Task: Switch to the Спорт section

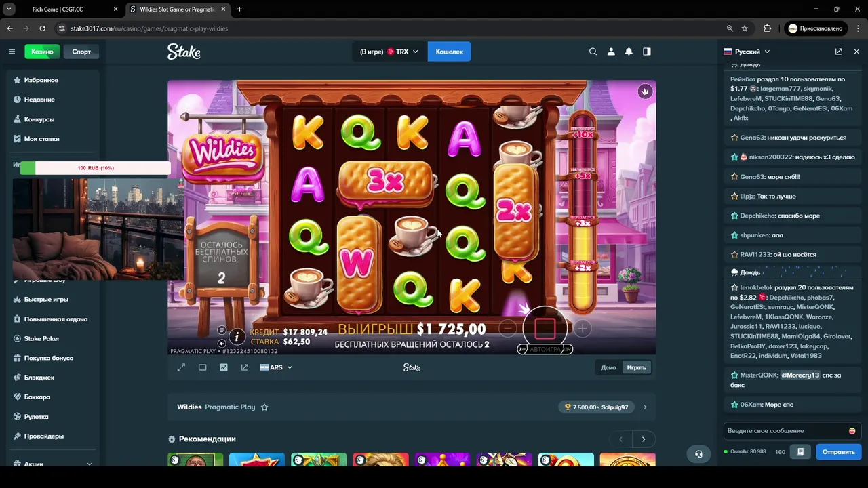Action: point(81,52)
